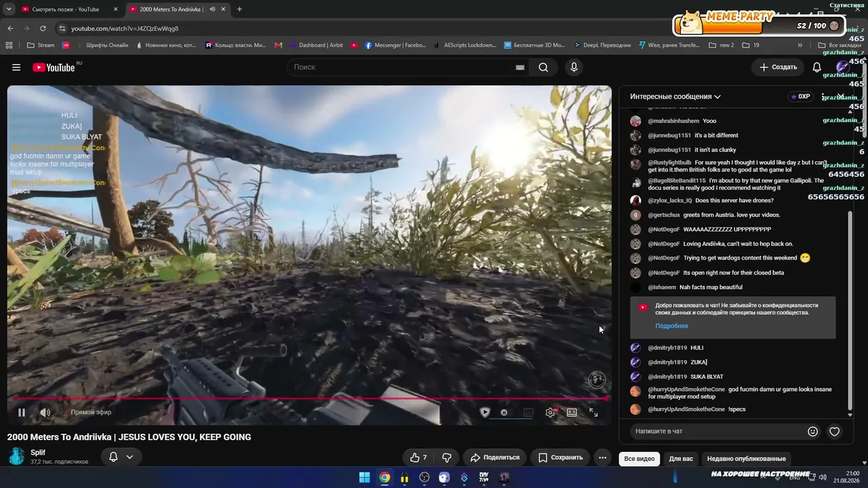Click the Share button

click(495, 457)
